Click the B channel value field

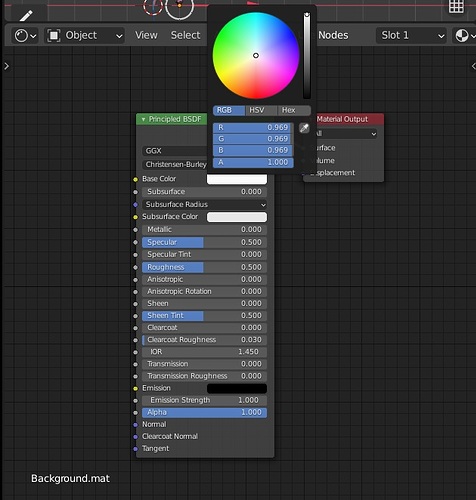[x=253, y=150]
